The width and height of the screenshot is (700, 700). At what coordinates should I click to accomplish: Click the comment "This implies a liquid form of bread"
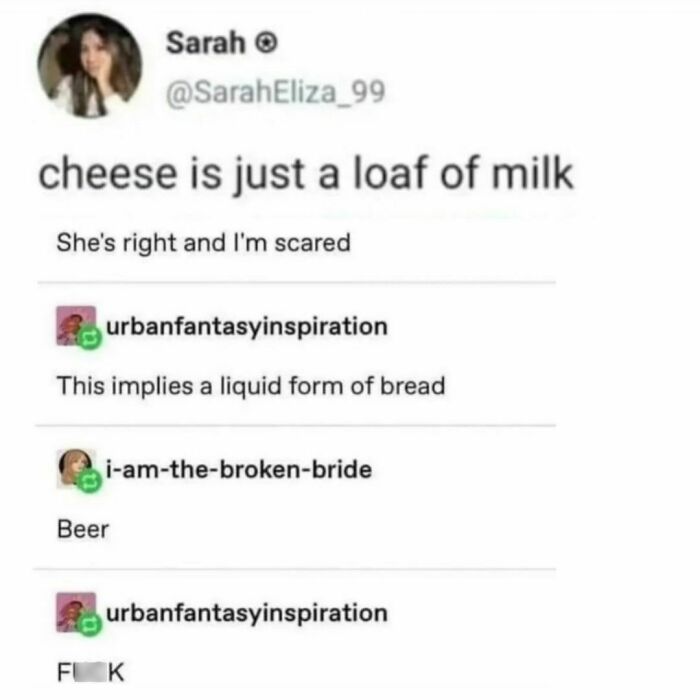251,386
